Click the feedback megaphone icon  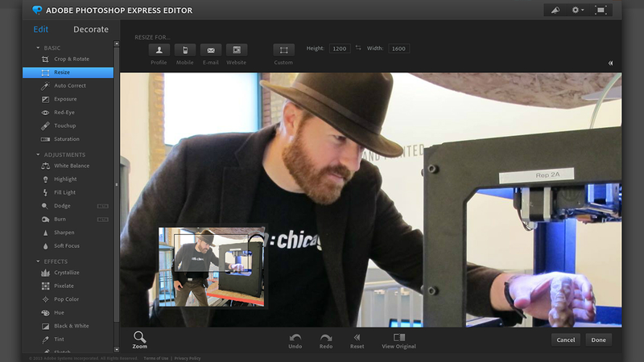(555, 10)
